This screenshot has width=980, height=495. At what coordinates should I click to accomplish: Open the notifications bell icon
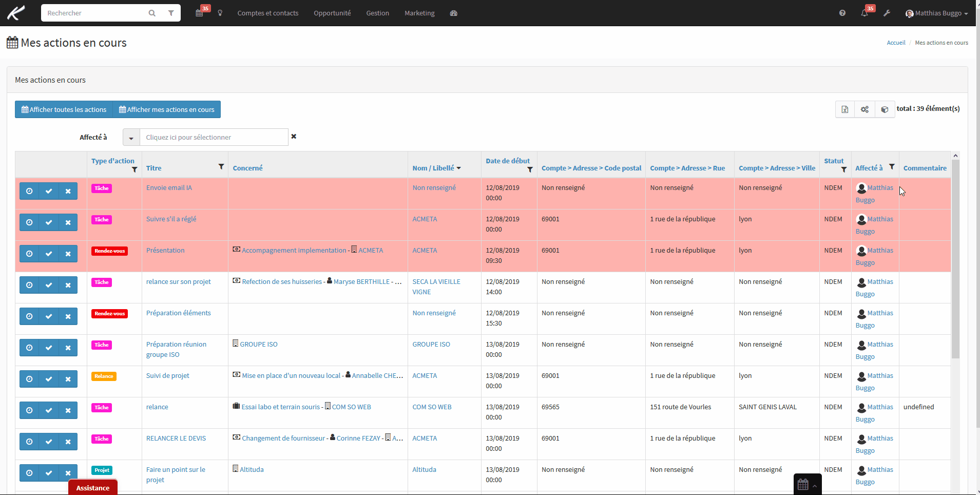pyautogui.click(x=864, y=13)
